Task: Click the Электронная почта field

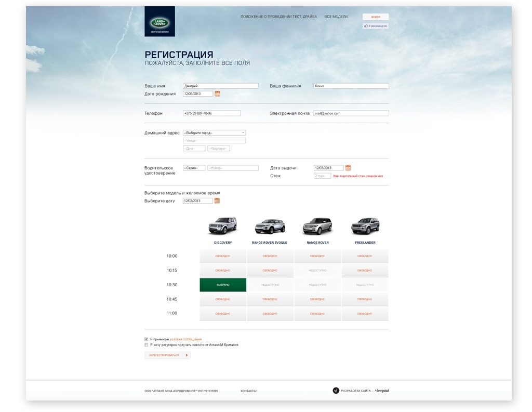Action: [351, 113]
